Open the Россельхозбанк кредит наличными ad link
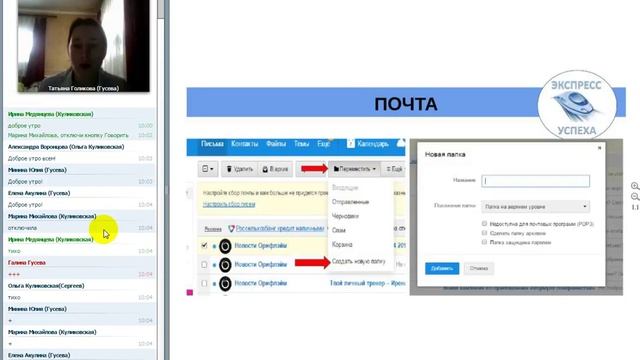This screenshot has height=360, width=640. (x=280, y=229)
